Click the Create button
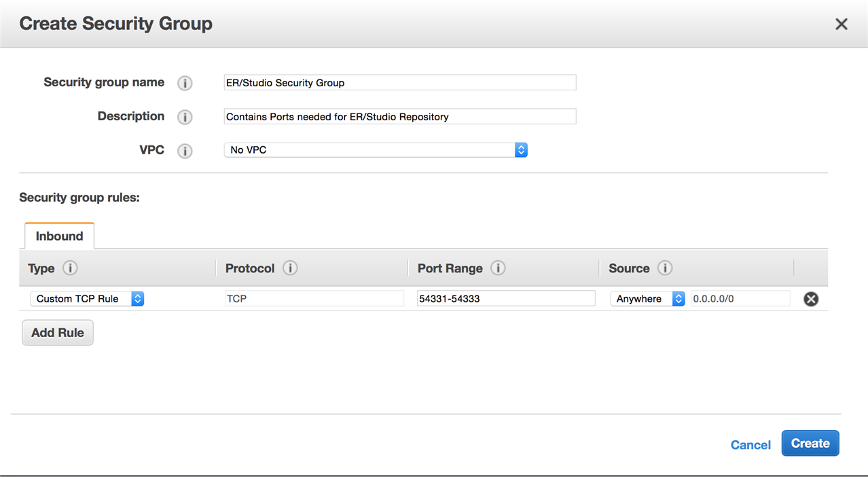The width and height of the screenshot is (868, 477). [x=810, y=444]
